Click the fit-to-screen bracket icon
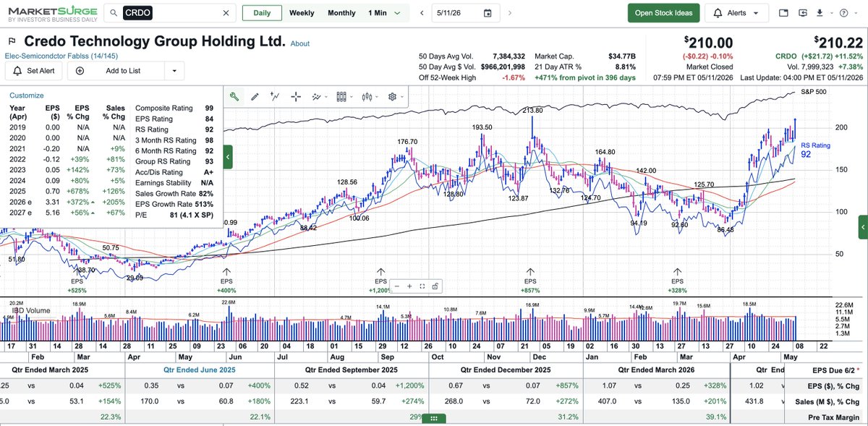The image size is (868, 426). click(x=422, y=286)
